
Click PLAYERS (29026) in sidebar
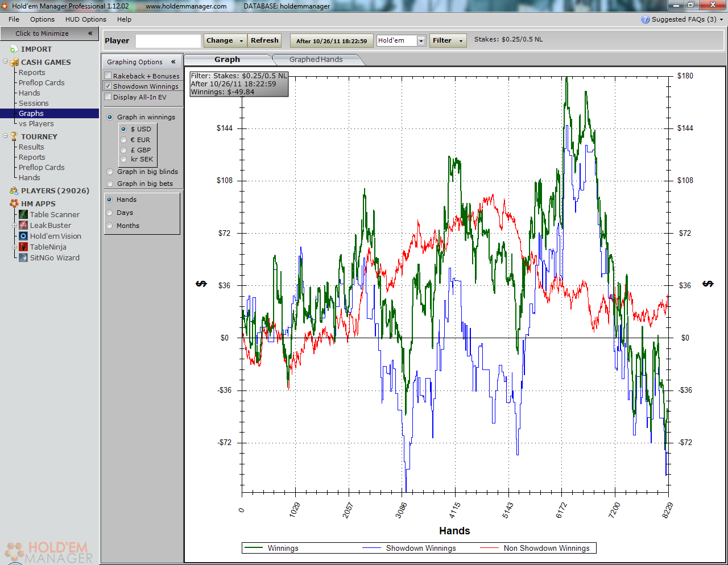point(55,191)
